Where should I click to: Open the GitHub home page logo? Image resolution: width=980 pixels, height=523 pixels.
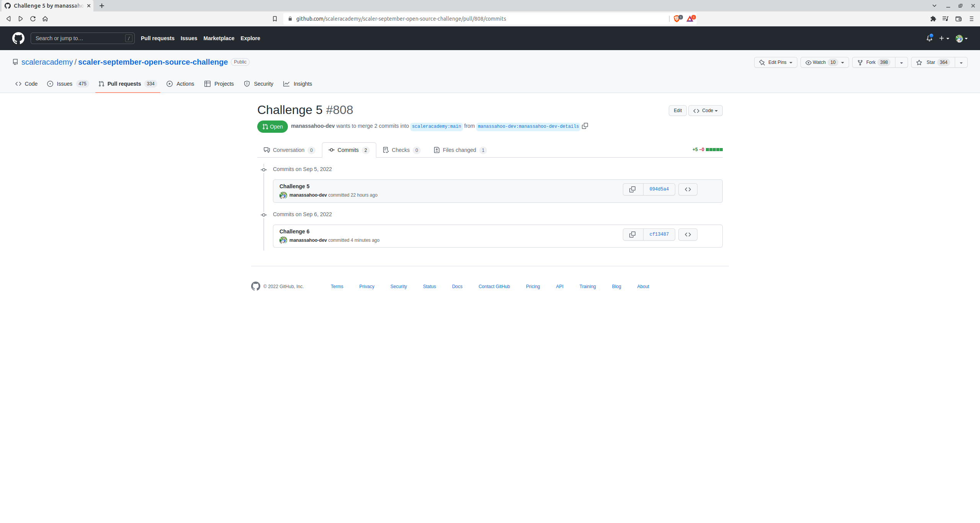(18, 38)
